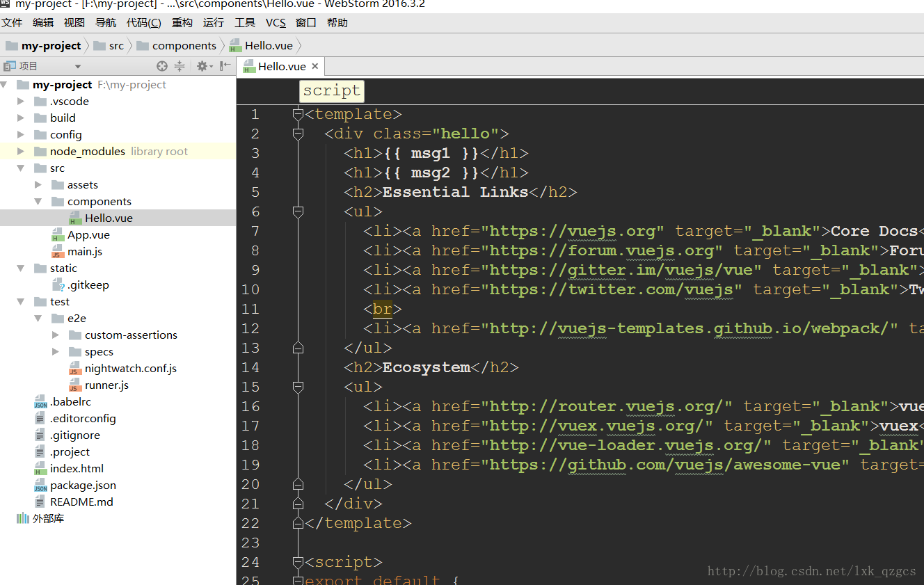The image size is (924, 585).
Task: Click the scroll from source target icon
Action: pyautogui.click(x=162, y=66)
